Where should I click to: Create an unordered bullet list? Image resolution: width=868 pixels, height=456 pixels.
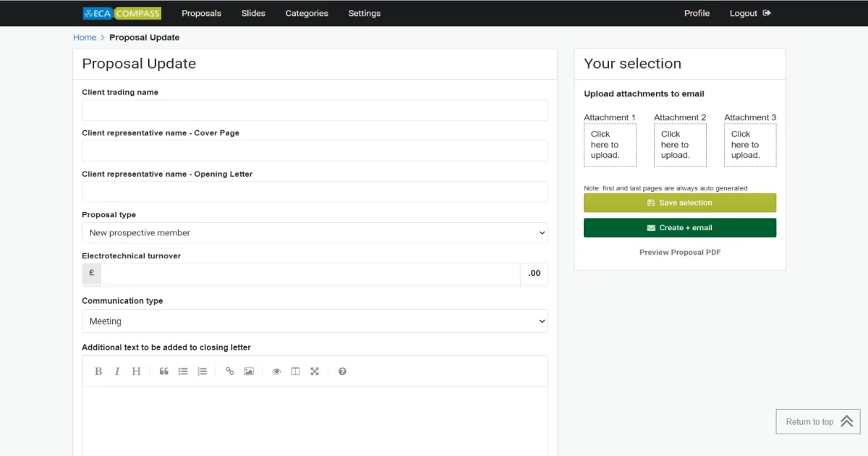point(183,371)
